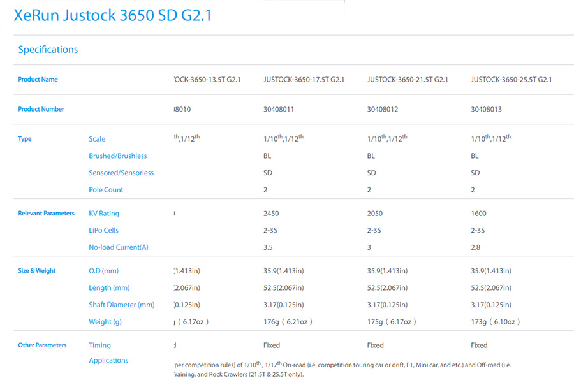Click the Sensored/Sensorless label
The height and width of the screenshot is (392, 574).
point(121,173)
